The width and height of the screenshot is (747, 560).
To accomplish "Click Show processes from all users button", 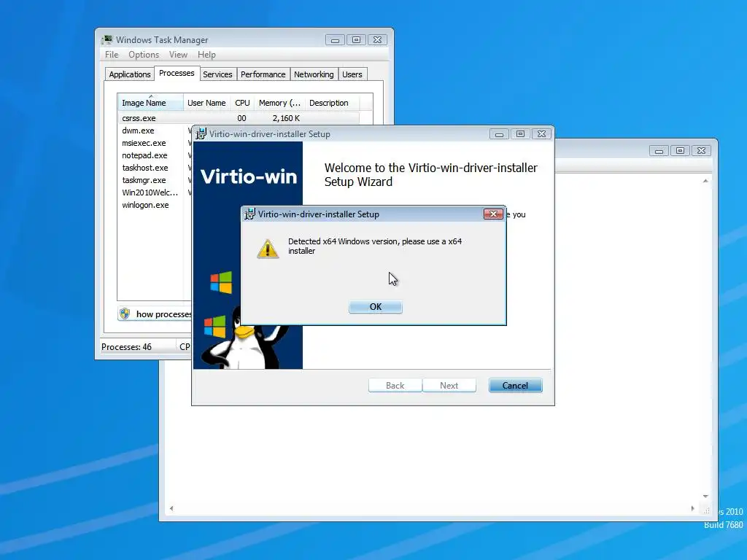I will point(155,314).
